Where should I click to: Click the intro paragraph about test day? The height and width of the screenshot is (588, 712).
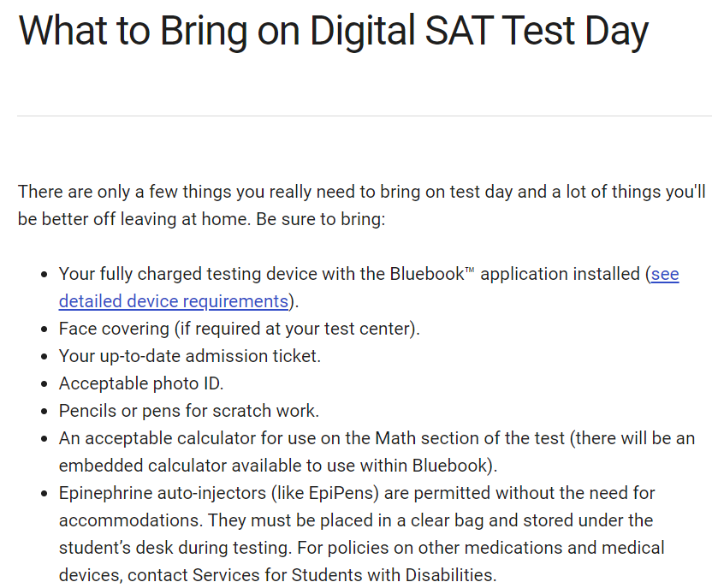(361, 205)
